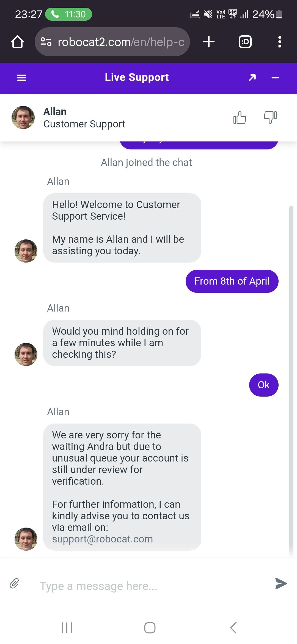This screenshot has height=644, width=297.
Task: Tap the support@robocat.com email link
Action: (x=102, y=539)
